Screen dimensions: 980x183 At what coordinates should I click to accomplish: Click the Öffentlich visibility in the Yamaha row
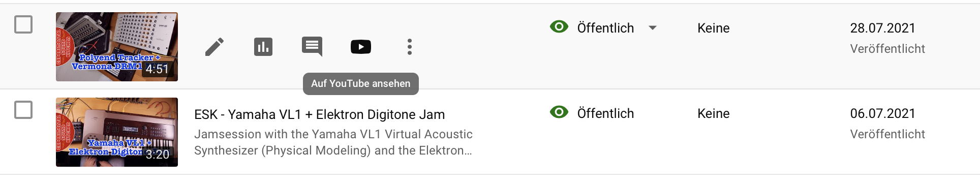[x=605, y=113]
